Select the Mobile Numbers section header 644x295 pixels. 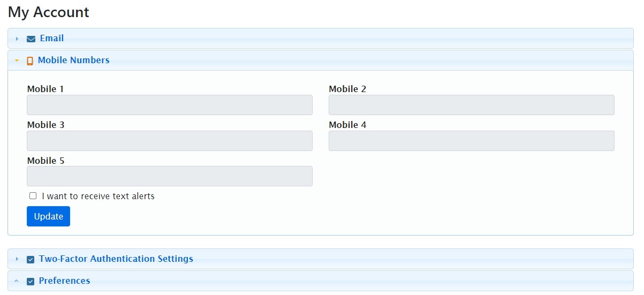click(x=73, y=60)
